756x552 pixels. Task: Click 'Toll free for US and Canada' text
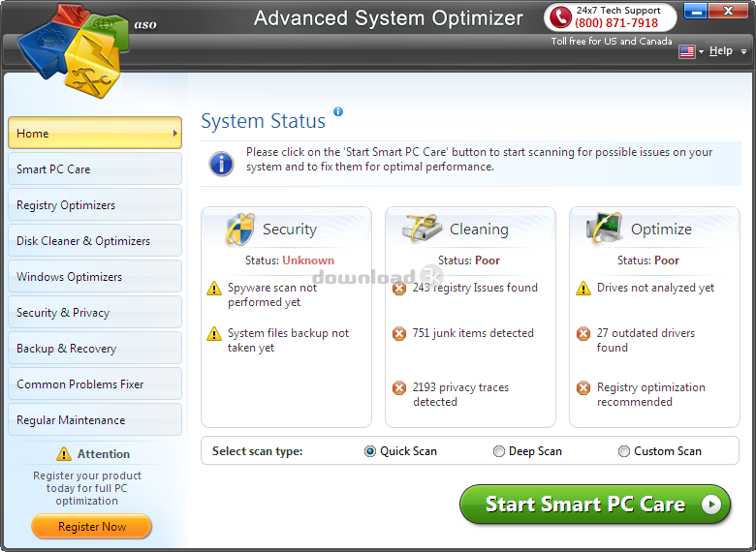(612, 42)
